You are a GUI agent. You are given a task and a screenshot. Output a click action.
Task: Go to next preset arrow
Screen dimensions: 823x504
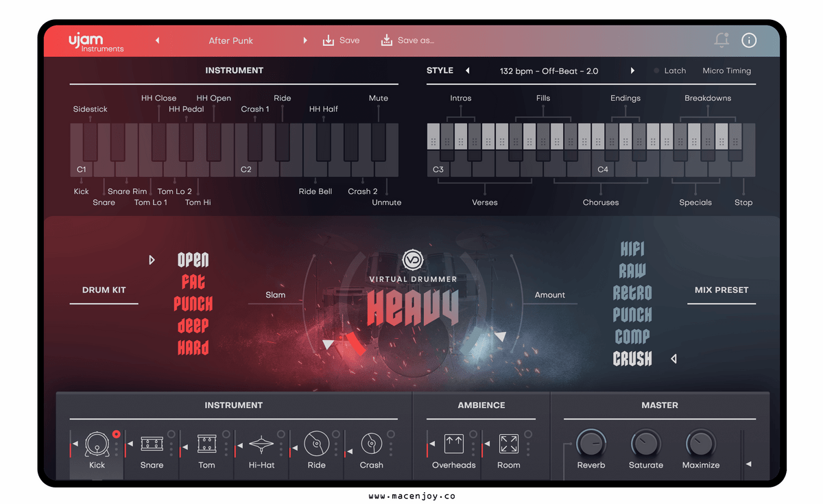[305, 40]
